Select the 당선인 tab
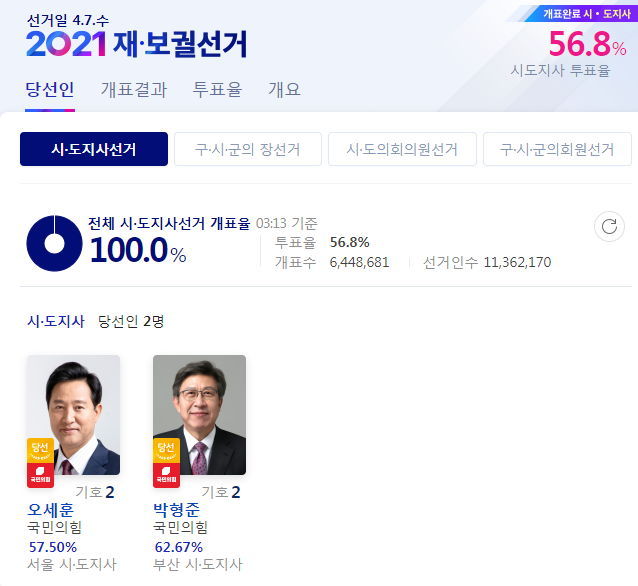Image resolution: width=638 pixels, height=586 pixels. click(x=50, y=90)
